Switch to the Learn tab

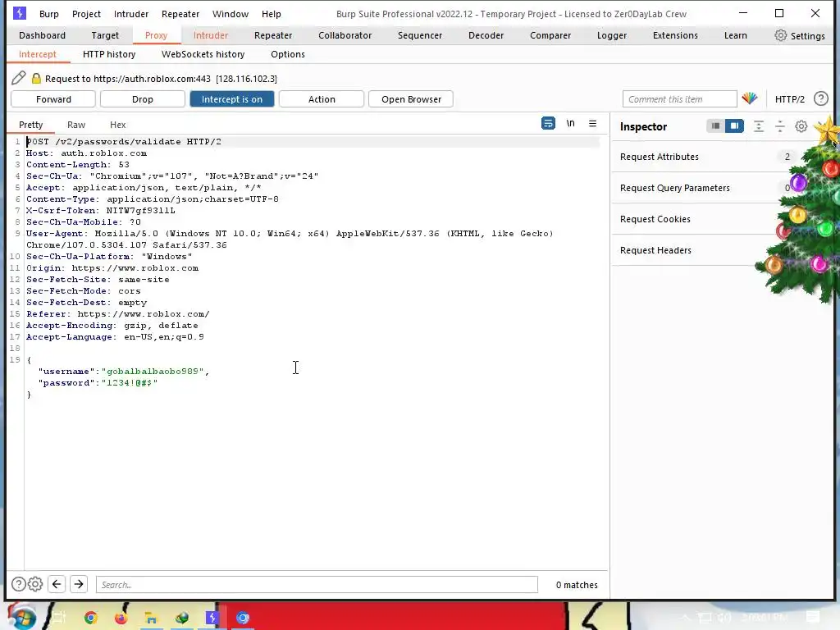pyautogui.click(x=736, y=35)
